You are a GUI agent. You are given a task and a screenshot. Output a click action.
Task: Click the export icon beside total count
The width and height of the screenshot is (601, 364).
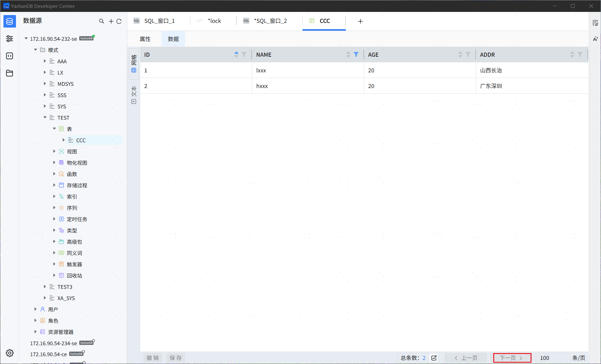tap(434, 358)
